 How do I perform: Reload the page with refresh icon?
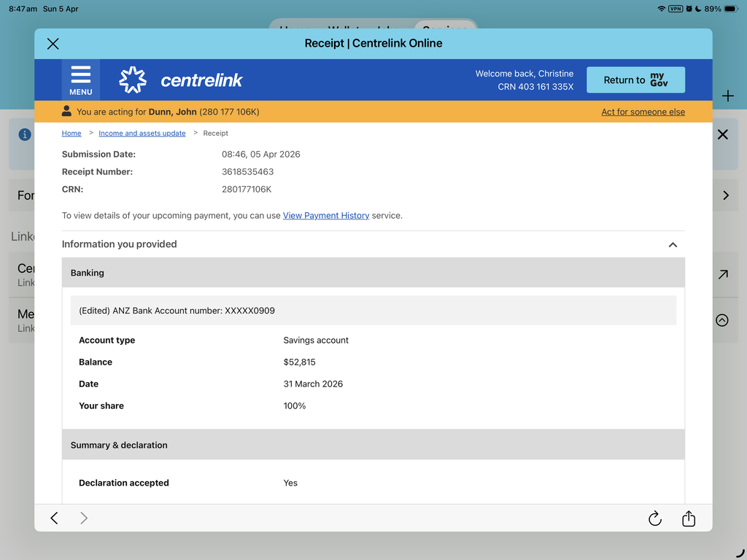pos(655,518)
